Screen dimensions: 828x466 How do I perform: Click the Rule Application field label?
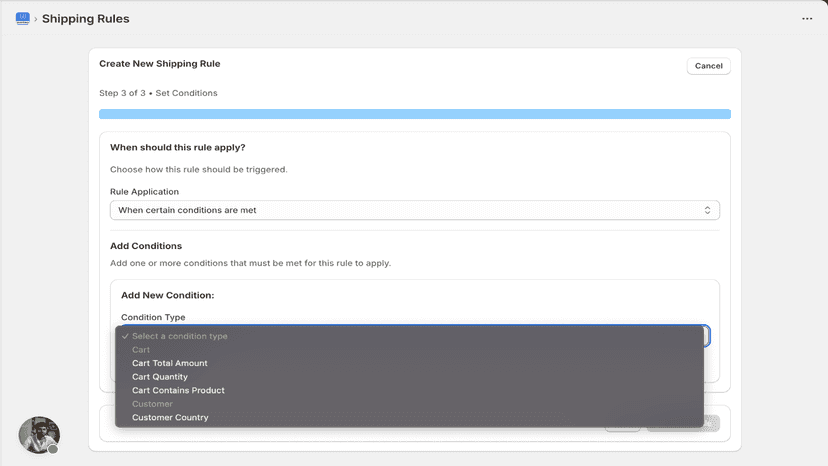(144, 192)
